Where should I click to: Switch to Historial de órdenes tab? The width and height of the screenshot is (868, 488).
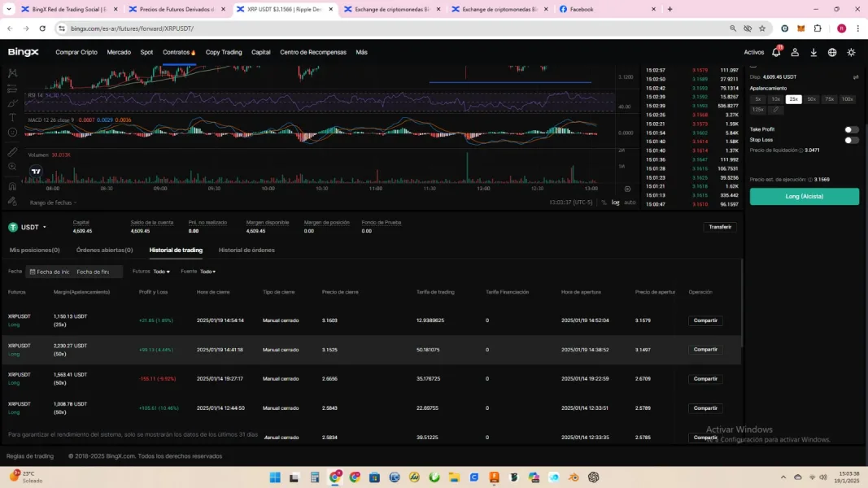246,251
